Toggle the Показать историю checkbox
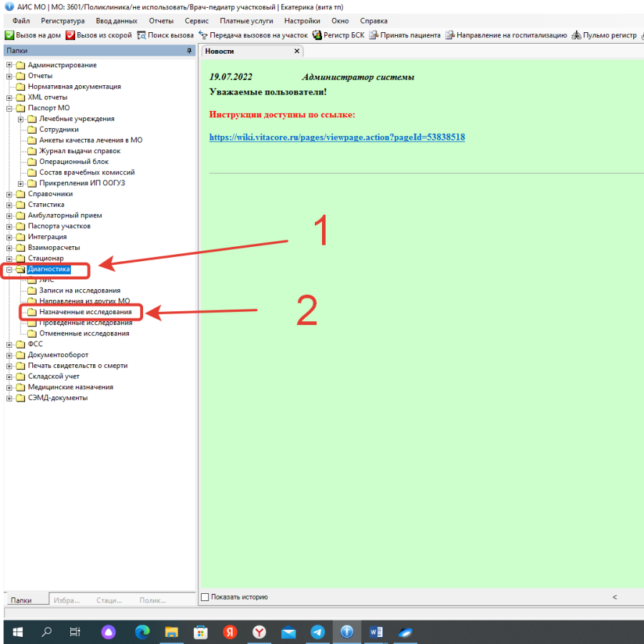644x644 pixels. (205, 597)
